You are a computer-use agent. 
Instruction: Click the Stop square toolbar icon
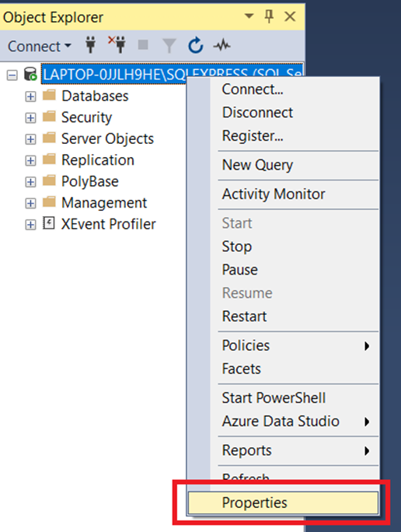point(143,45)
